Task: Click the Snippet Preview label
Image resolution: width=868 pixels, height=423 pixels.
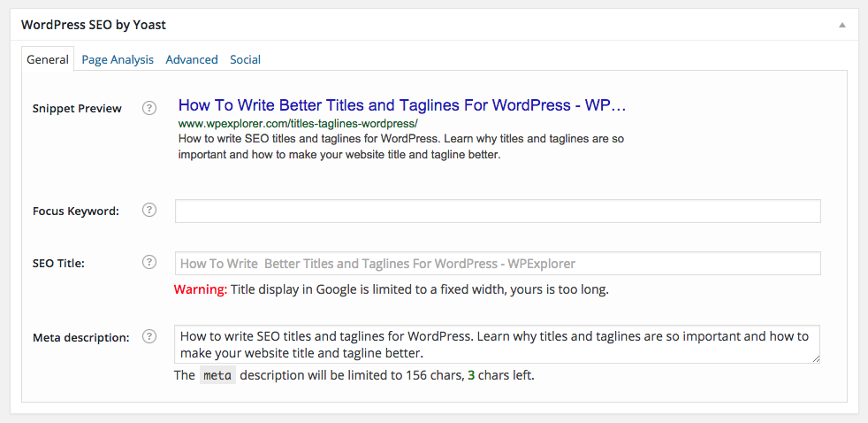Action: (77, 109)
